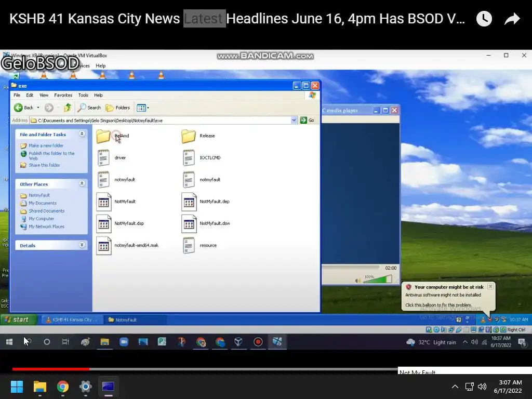
Task: Open My Documents link
Action: (x=43, y=203)
